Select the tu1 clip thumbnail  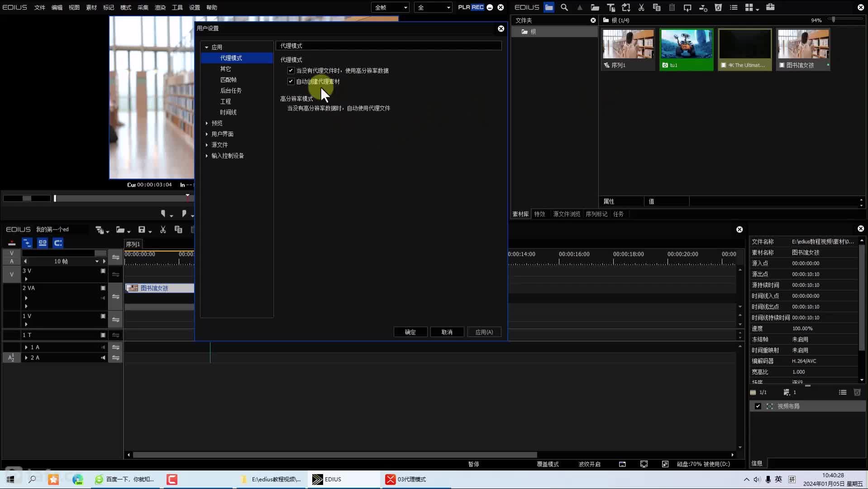coord(687,49)
